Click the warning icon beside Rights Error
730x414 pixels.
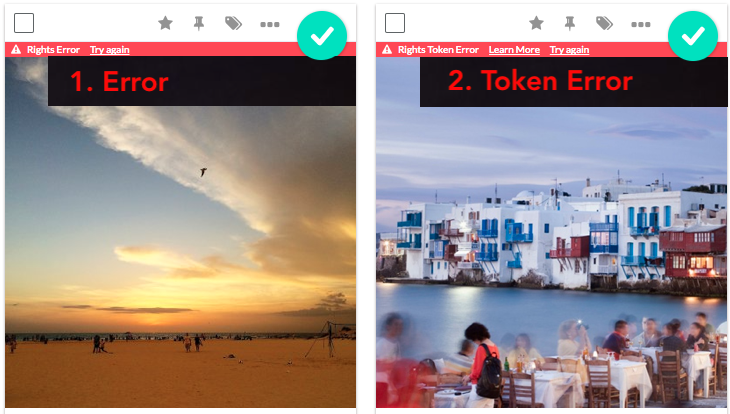point(16,49)
